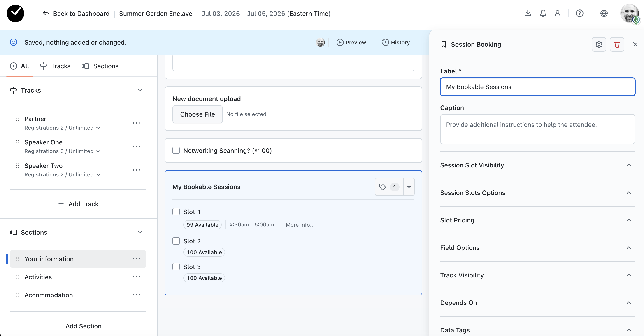Open dropdown arrow next to tag count
Image resolution: width=644 pixels, height=336 pixels.
(x=409, y=187)
